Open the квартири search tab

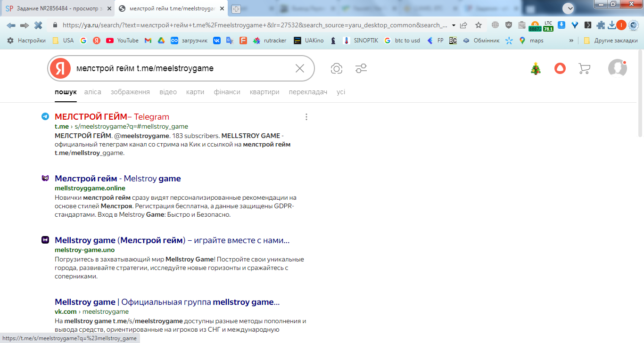point(264,92)
